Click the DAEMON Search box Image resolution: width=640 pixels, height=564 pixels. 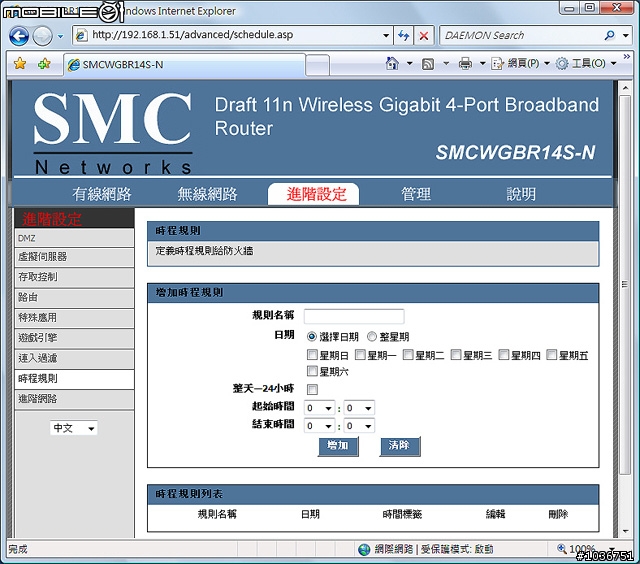pos(522,36)
